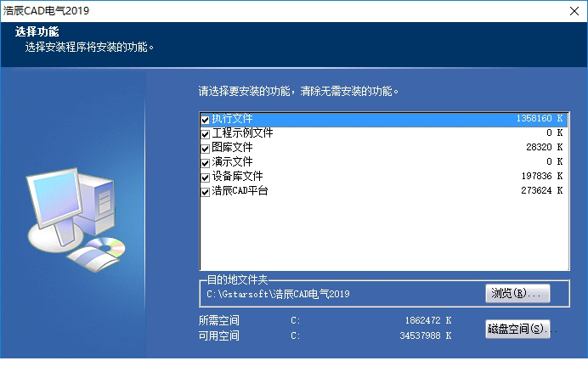Click the destination path C:\Gstarsoft\浩辰CAD电气2019
Viewport: 588px width, 372px height.
pos(278,294)
